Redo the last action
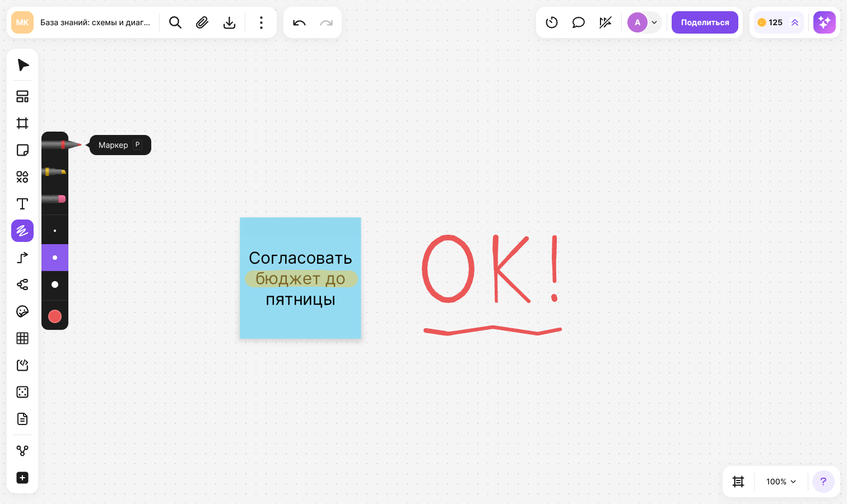 tap(326, 22)
